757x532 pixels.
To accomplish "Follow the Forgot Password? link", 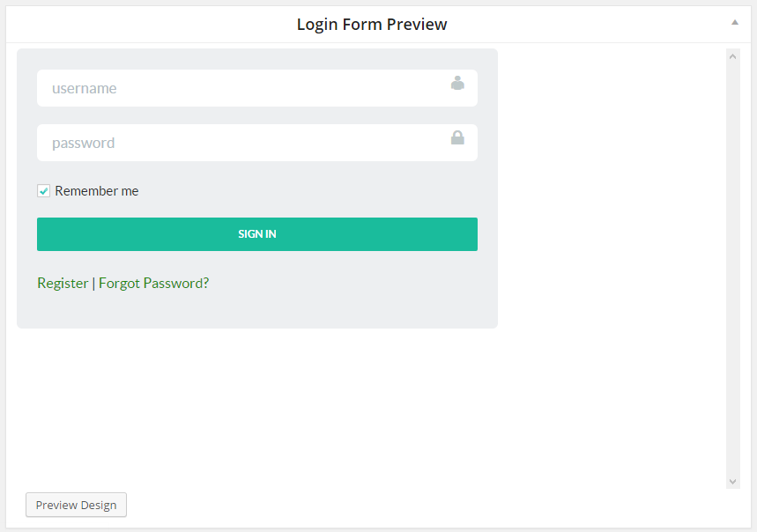I will pos(153,283).
